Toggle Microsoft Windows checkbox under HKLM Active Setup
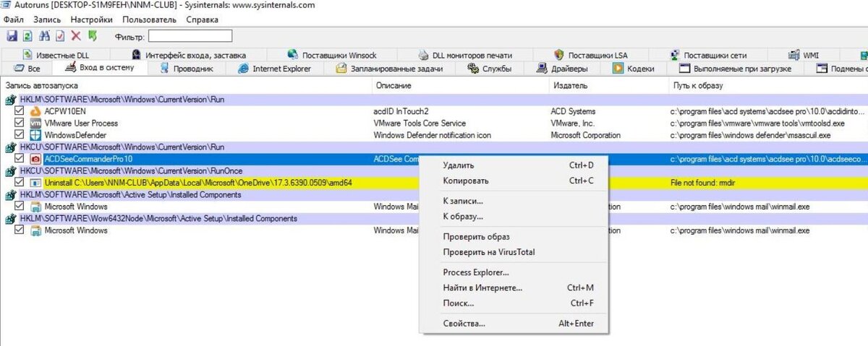Viewport: 868px width, 346px height. (20, 207)
